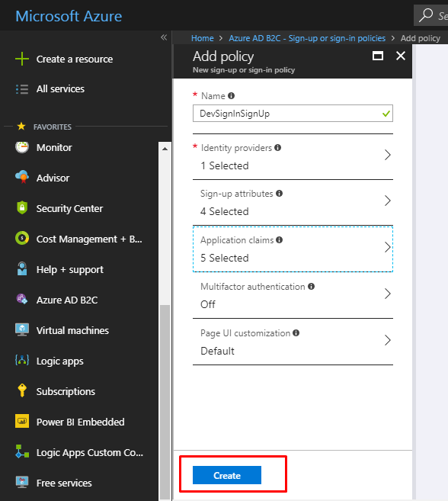Click the Advisor cloud icon
The width and height of the screenshot is (448, 501).
coord(22,178)
